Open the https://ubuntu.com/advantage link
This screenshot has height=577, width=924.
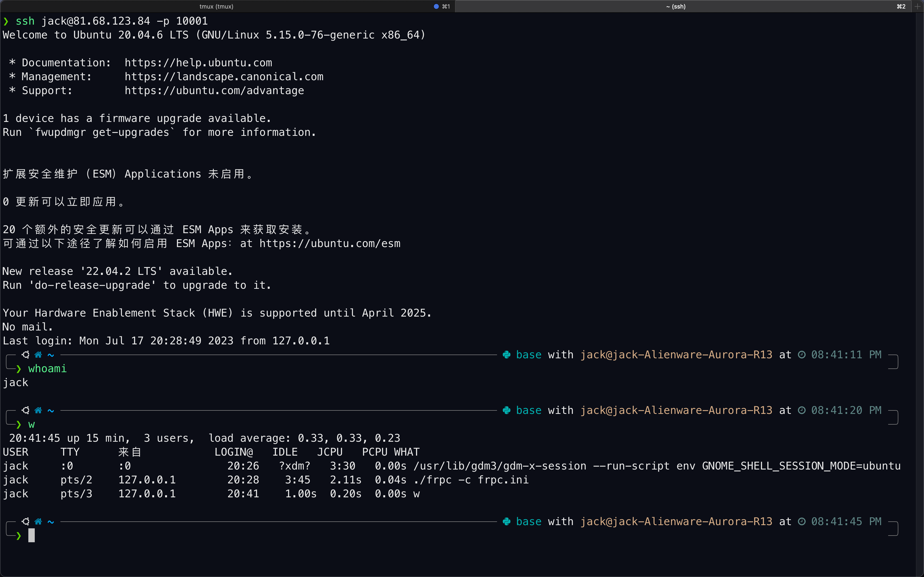(x=214, y=90)
